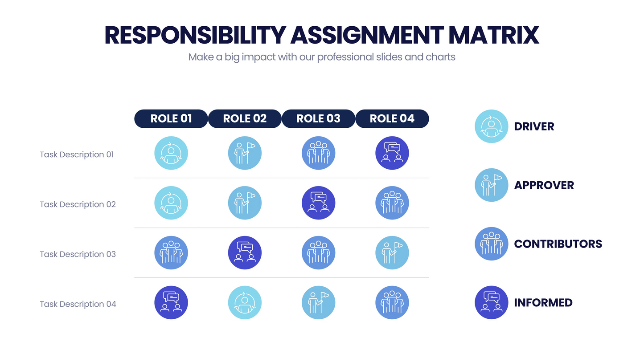Click the Task Description 02 label
The height and width of the screenshot is (362, 644).
click(x=78, y=204)
